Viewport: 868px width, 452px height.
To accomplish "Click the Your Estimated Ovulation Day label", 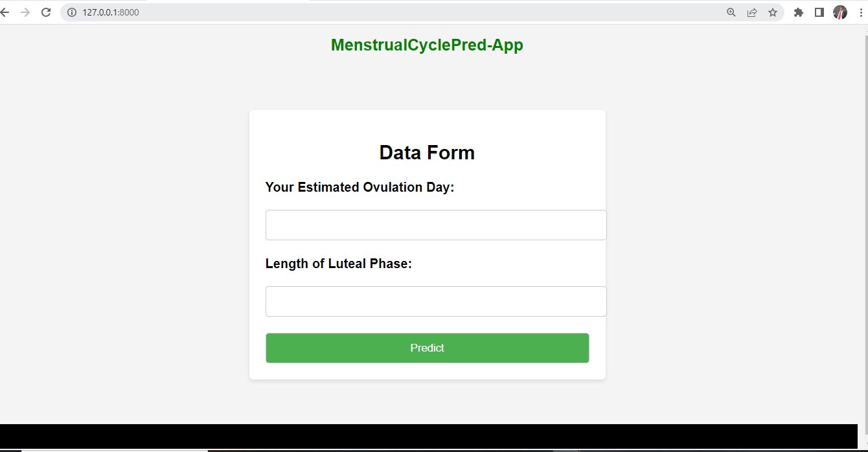I will [x=360, y=187].
